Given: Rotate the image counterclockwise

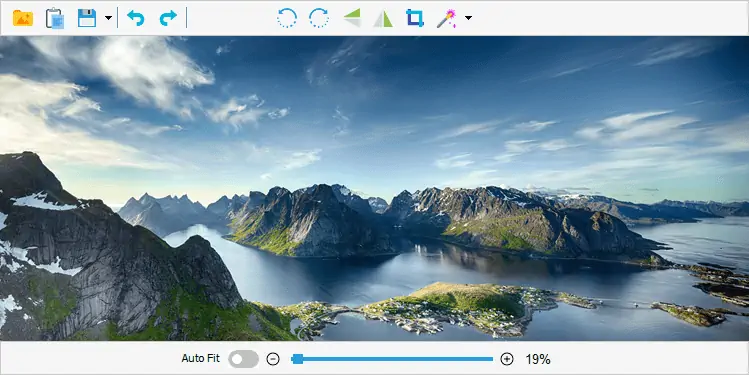Looking at the screenshot, I should coord(287,18).
